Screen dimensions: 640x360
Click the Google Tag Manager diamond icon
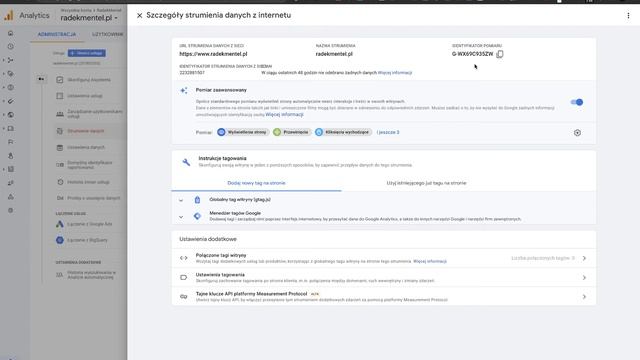(197, 216)
